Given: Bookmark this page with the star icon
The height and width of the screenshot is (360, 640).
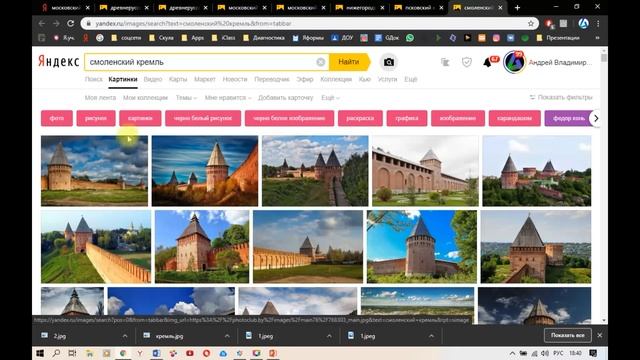Looking at the screenshot, I should tap(531, 24).
